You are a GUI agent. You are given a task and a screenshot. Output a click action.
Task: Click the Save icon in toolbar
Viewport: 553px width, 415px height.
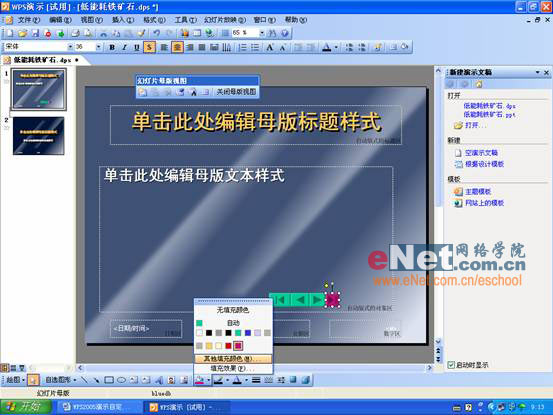[x=35, y=33]
